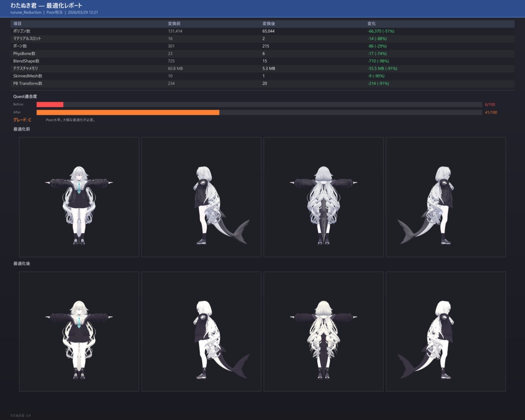525x420 pixels.
Task: Click the わたぬき君 — 最適化レポート title
Action: pyautogui.click(x=46, y=5)
